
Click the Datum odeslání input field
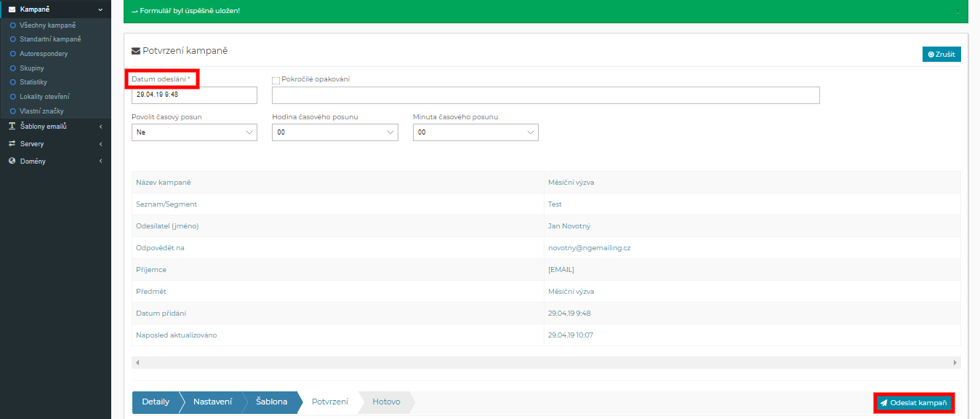point(194,95)
